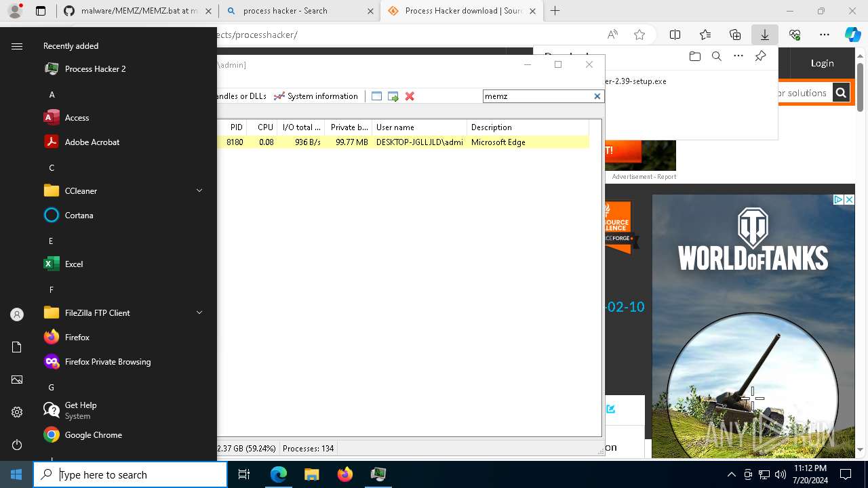Open System information in Process Hacker
Viewport: 868px width, 488px height.
click(315, 96)
